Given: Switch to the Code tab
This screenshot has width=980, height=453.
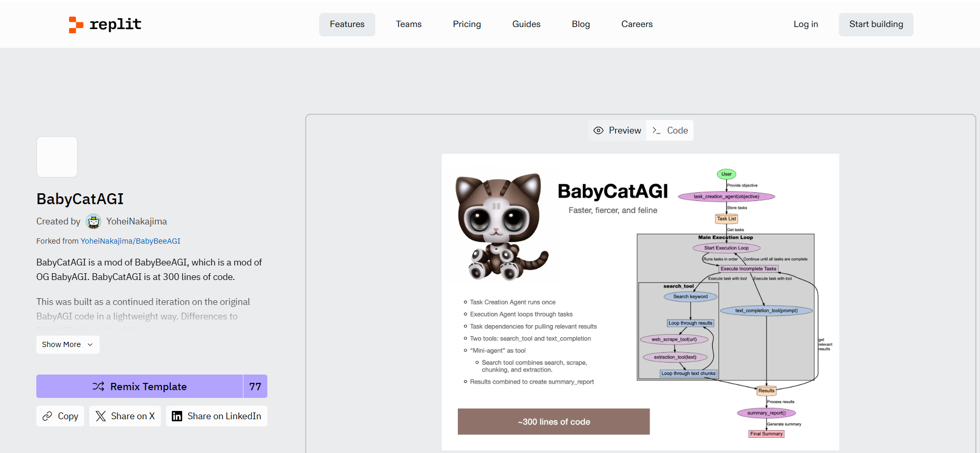Looking at the screenshot, I should pyautogui.click(x=670, y=130).
